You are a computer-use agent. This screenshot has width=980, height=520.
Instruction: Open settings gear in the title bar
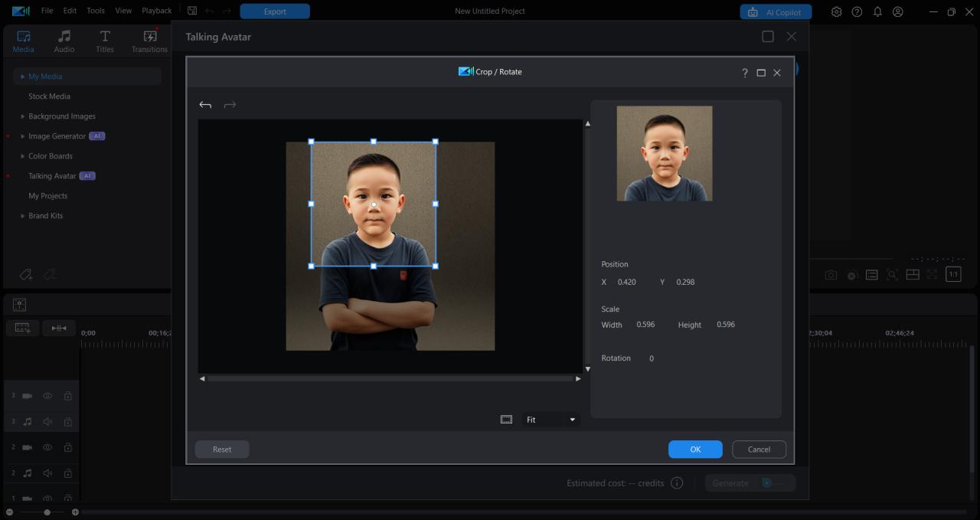point(836,11)
